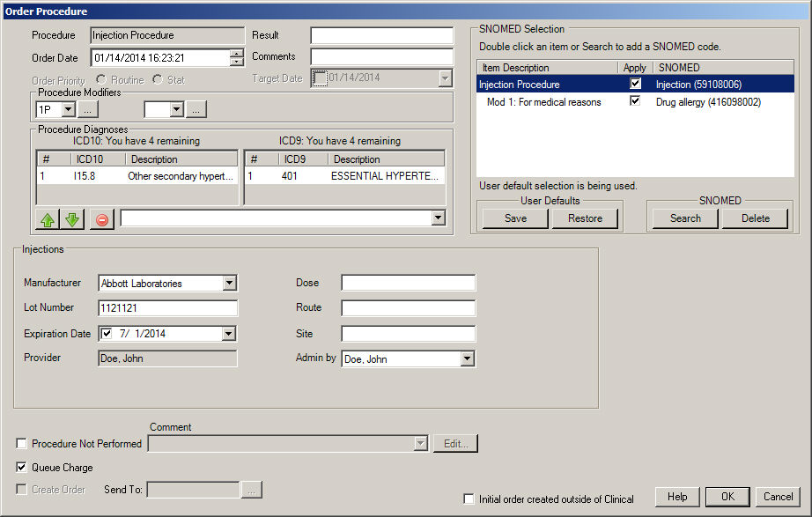Viewport: 812px width, 517px height.
Task: Click into the Dose input field
Action: [x=408, y=283]
